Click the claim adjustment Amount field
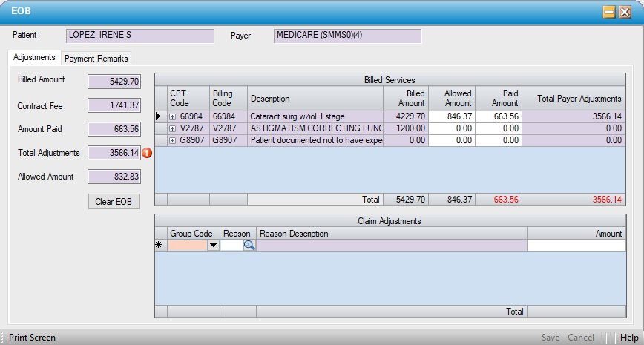 click(576, 246)
